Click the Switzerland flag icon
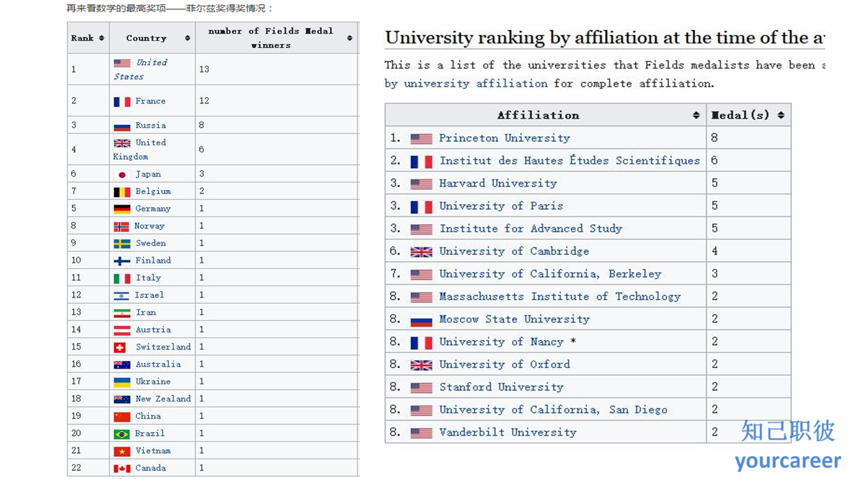Image resolution: width=868 pixels, height=479 pixels. (120, 347)
